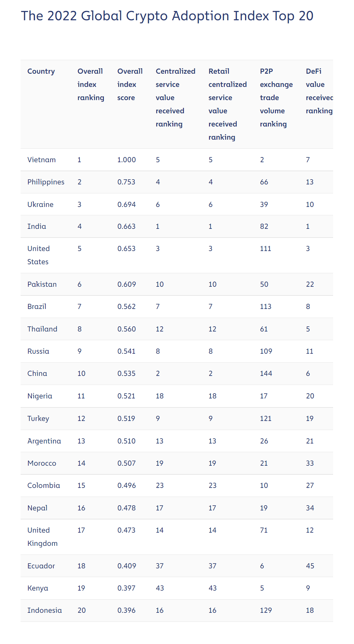The image size is (354, 644).
Task: Click China's P2P ranking 144
Action: pyautogui.click(x=266, y=374)
